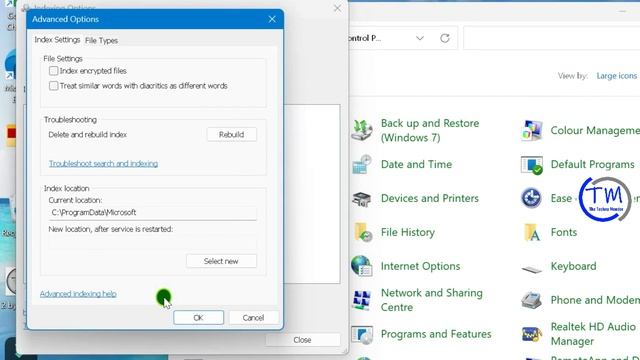Open Fonts folder icon
This screenshot has height=360, width=640.
532,232
